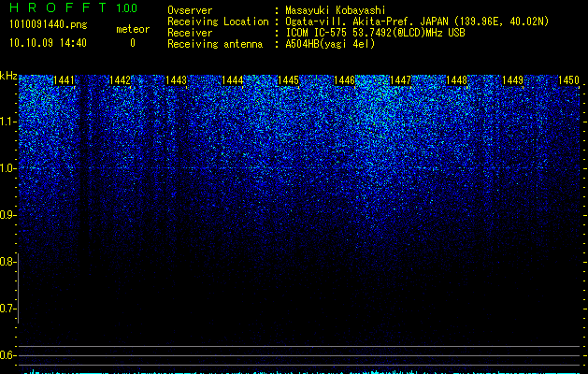Image resolution: width=588 pixels, height=374 pixels.
Task: Click the 'Receiving Location' label
Action: point(218,22)
